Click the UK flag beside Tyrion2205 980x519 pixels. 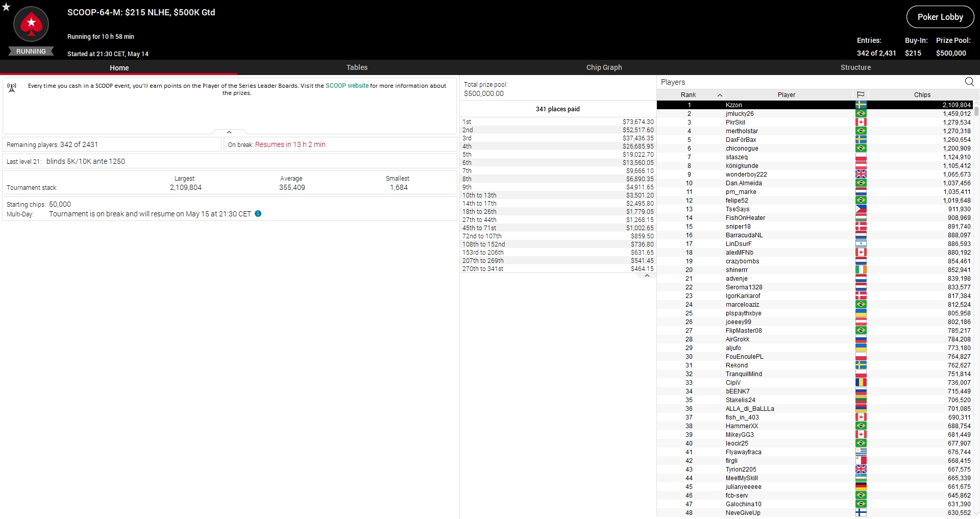tap(861, 469)
